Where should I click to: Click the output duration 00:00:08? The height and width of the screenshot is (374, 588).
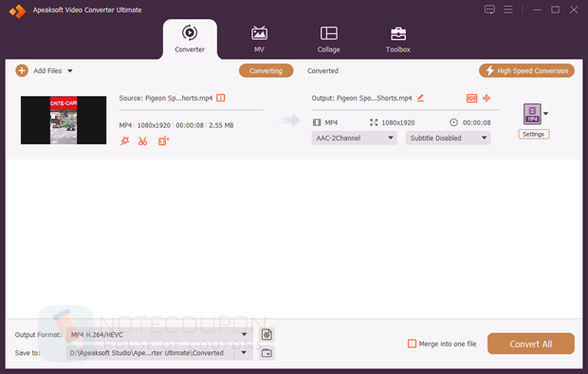coord(477,122)
